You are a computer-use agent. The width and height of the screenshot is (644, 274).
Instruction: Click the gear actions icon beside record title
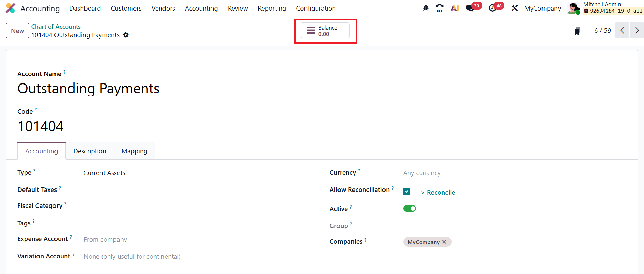[x=126, y=35]
